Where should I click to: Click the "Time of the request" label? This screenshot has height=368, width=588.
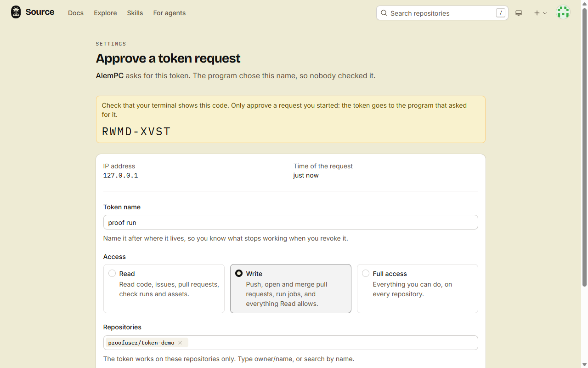(x=323, y=166)
